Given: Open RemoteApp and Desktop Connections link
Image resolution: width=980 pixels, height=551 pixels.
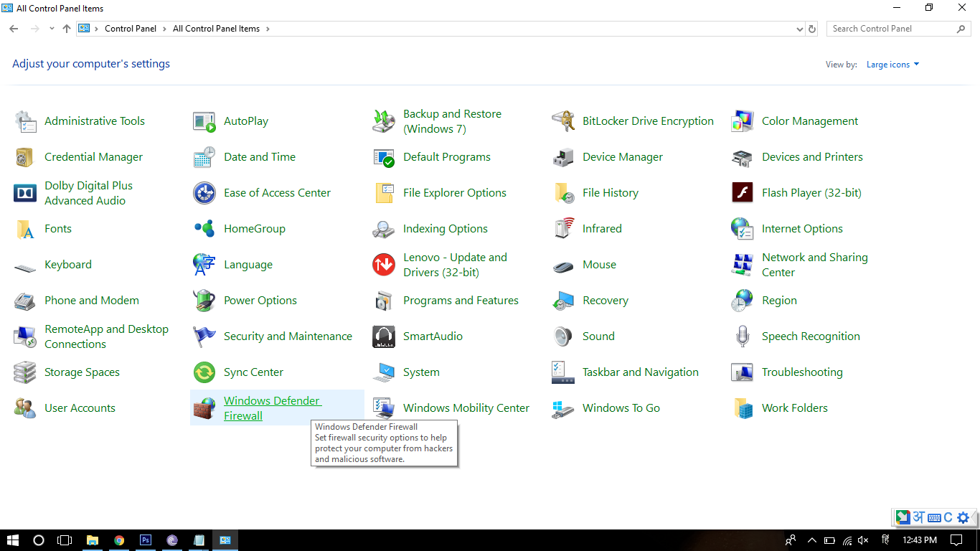Looking at the screenshot, I should click(x=106, y=336).
